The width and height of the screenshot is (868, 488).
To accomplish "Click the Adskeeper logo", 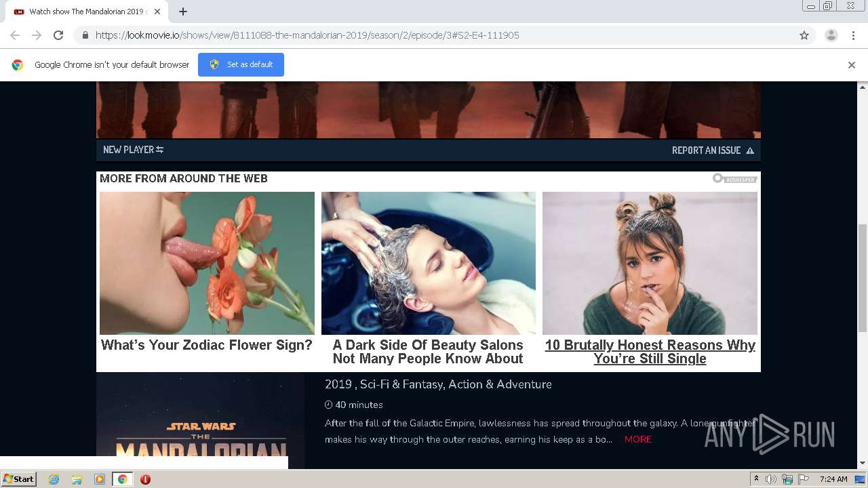I will pyautogui.click(x=734, y=178).
